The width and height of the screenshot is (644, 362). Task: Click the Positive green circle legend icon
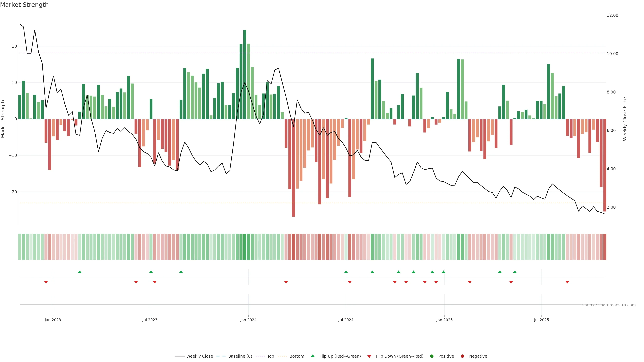(432, 356)
